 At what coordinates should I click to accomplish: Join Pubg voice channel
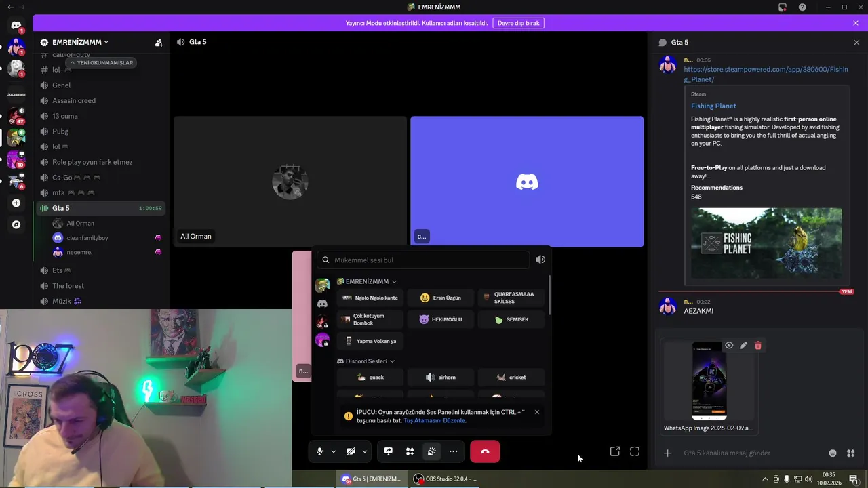(100, 131)
